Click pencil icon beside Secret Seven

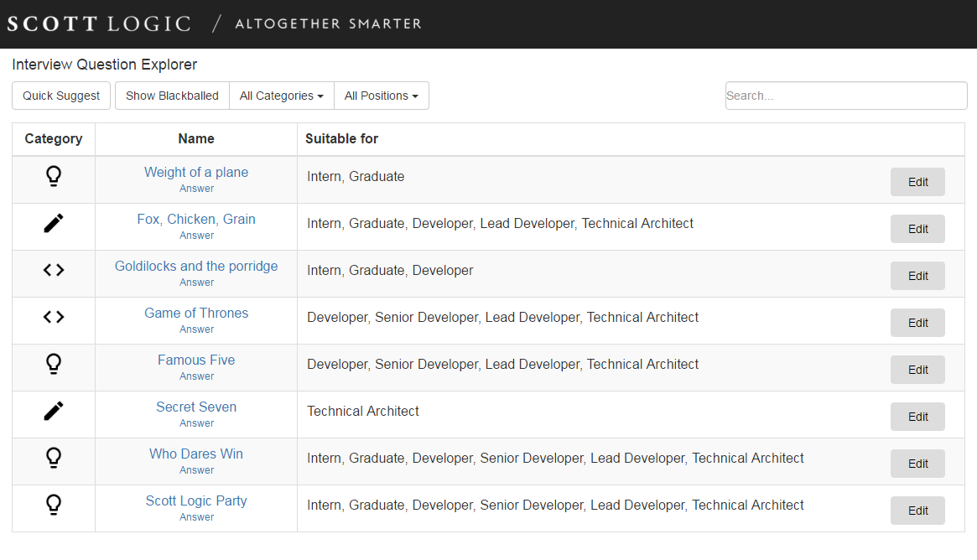point(54,411)
